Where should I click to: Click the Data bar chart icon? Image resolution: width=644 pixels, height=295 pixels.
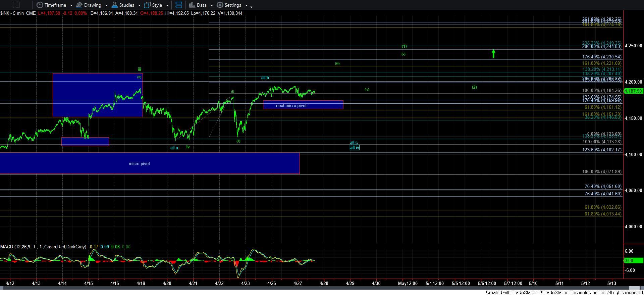pyautogui.click(x=192, y=5)
